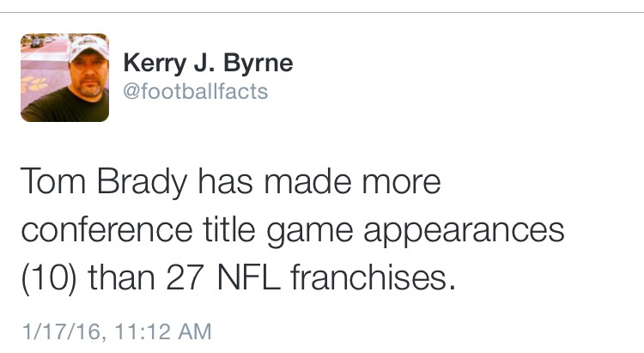Select the words Tom Brady in the tweet
Screen dimensions: 644x353
[x=104, y=182]
